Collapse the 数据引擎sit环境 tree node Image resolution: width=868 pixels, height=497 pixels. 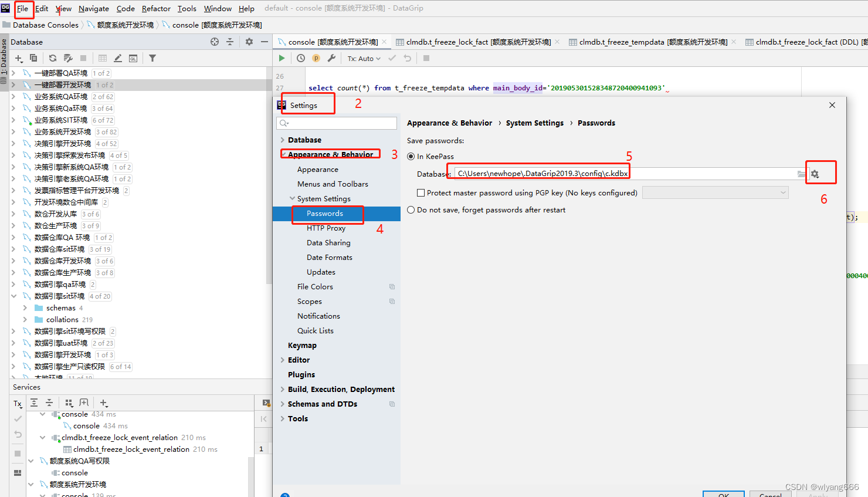(14, 296)
